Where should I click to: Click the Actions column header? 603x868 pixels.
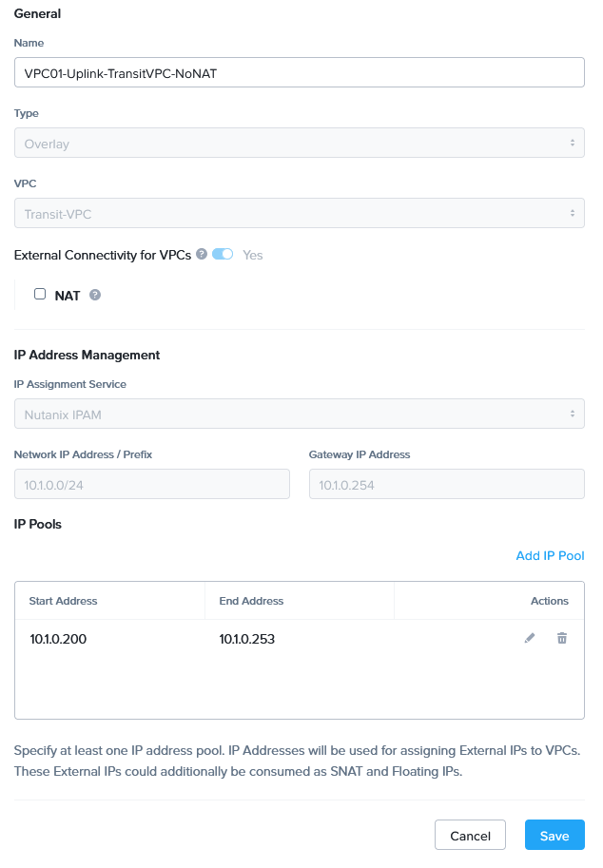(549, 601)
